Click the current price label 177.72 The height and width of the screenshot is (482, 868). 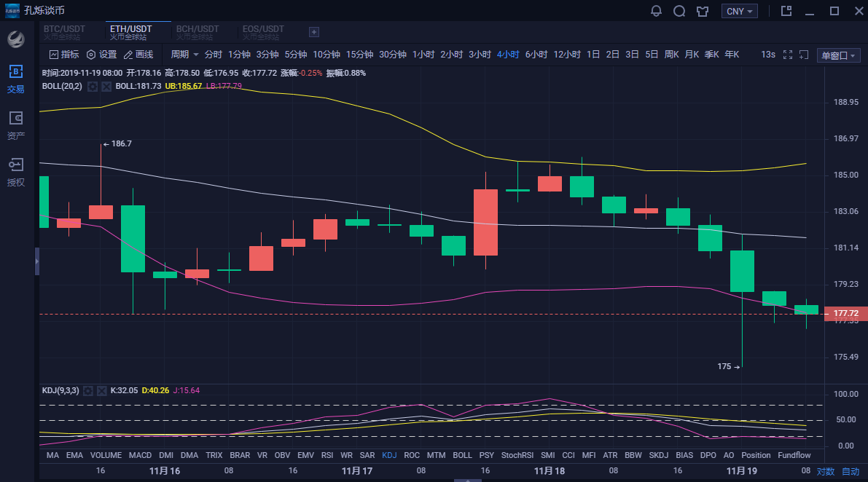846,313
